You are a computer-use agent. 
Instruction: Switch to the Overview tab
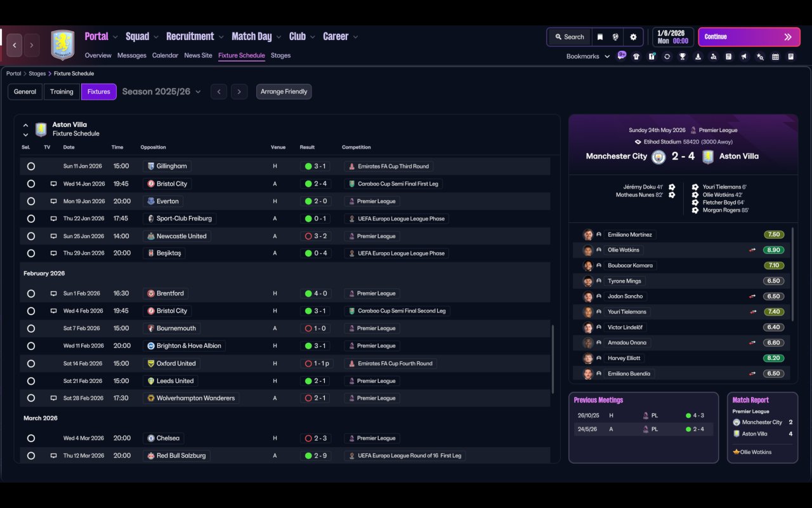[x=98, y=55]
